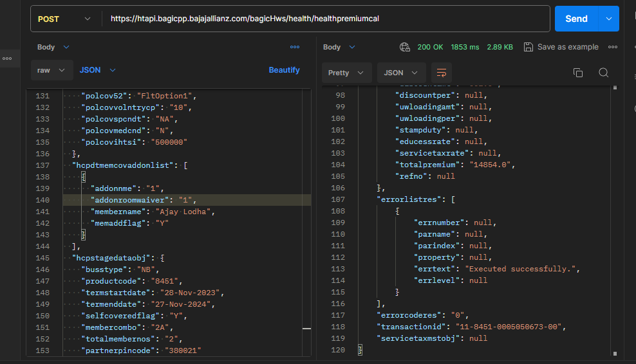The width and height of the screenshot is (636, 364).
Task: Click the copy response icon
Action: (577, 73)
